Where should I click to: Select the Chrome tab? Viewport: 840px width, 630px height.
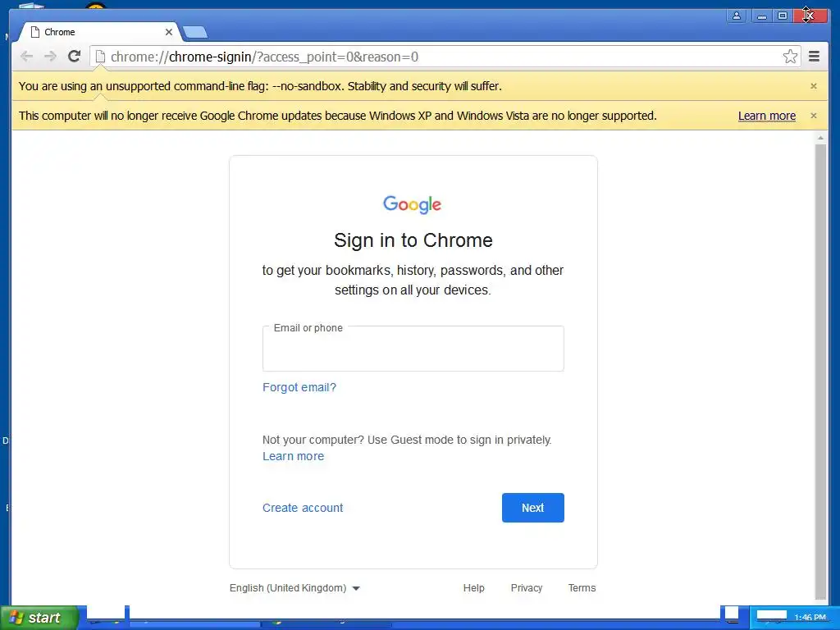point(99,32)
